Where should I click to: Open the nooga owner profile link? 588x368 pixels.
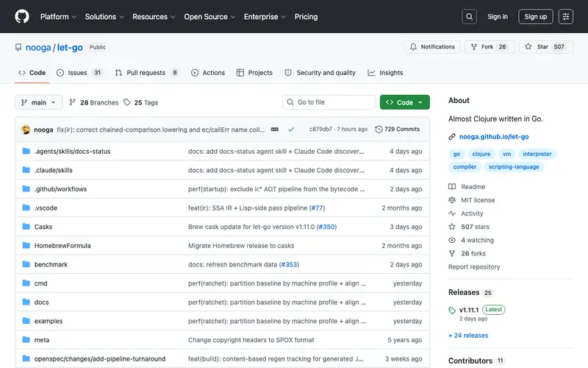click(x=38, y=47)
